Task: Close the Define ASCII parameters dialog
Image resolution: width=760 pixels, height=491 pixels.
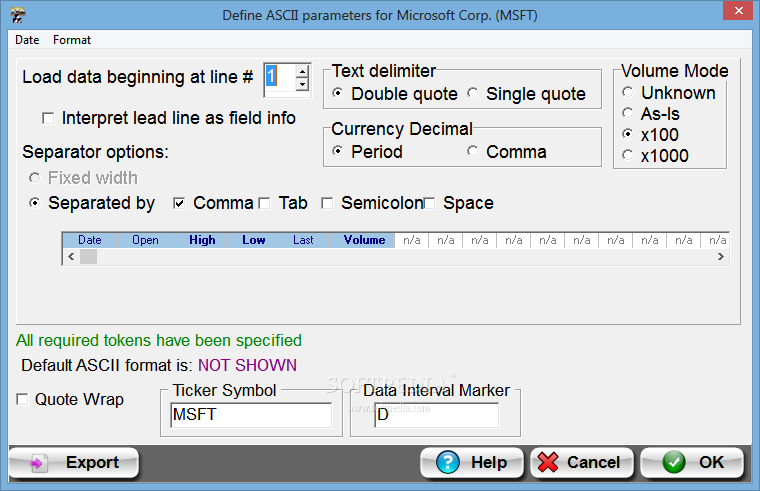Action: coord(738,10)
